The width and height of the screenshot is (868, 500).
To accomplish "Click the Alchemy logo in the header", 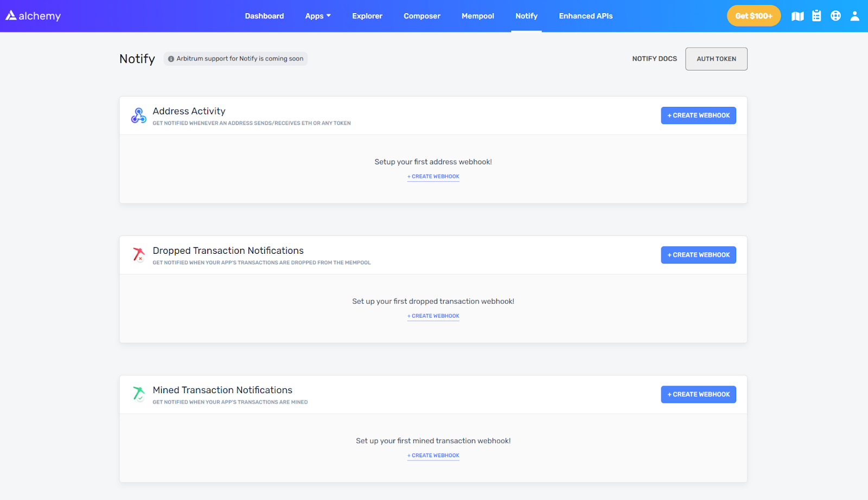I will click(x=33, y=16).
